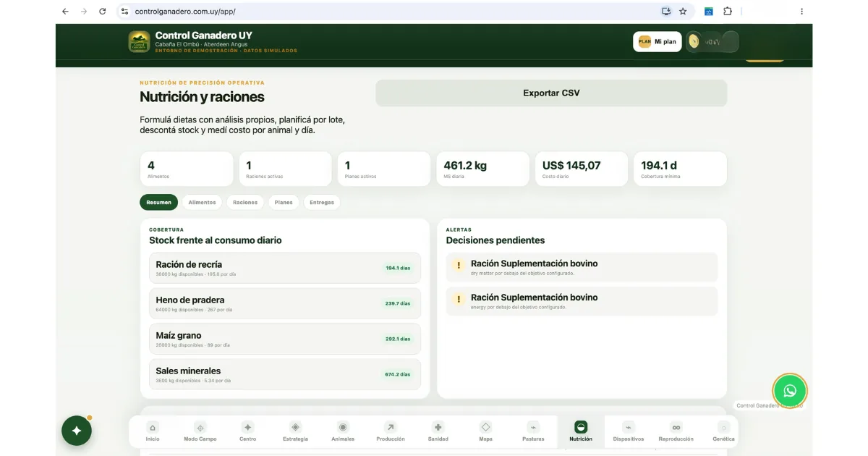868x456 pixels.
Task: Open the green sparkle assistant button
Action: click(x=77, y=431)
